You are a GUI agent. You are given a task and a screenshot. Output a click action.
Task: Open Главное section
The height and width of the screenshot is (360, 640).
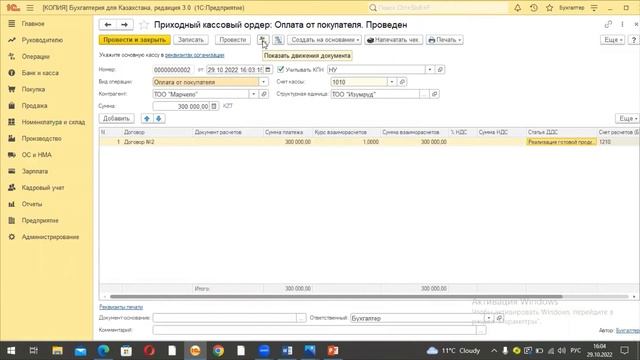tap(33, 24)
